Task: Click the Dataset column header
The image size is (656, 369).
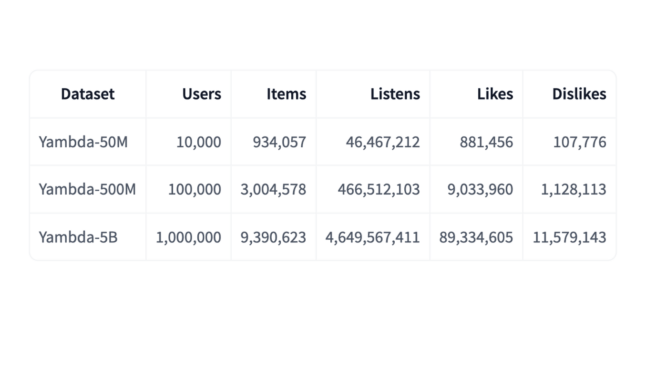Action: coord(87,94)
